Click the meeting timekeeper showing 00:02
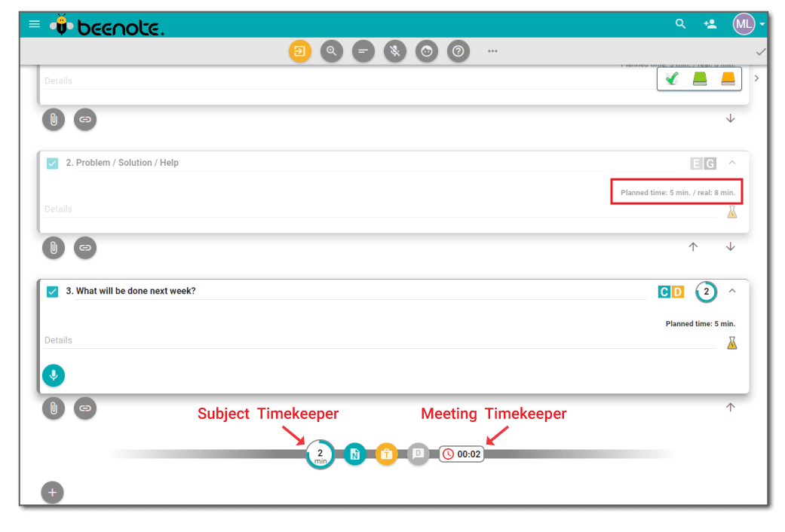785x532 pixels. (461, 454)
